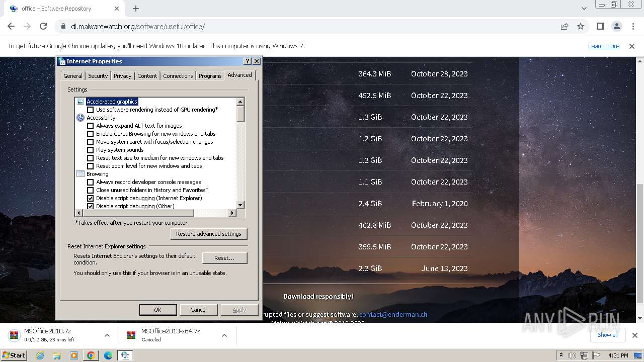Close the downloads bar
The height and width of the screenshot is (362, 644).
tap(634, 335)
